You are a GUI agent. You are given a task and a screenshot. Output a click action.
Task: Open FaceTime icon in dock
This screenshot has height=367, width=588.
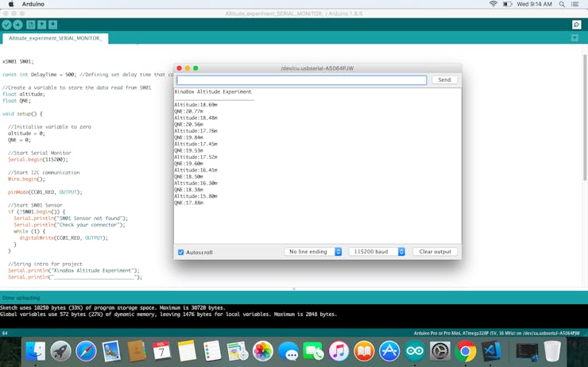click(x=314, y=351)
